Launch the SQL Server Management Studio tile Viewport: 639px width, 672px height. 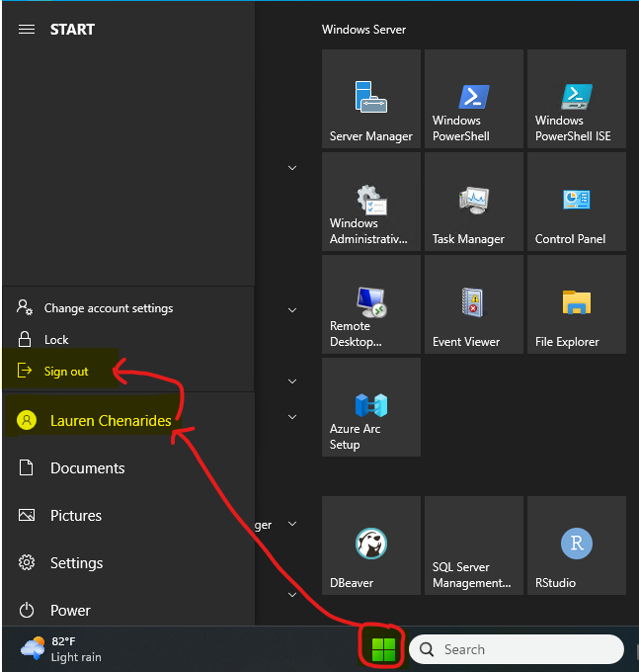click(474, 546)
